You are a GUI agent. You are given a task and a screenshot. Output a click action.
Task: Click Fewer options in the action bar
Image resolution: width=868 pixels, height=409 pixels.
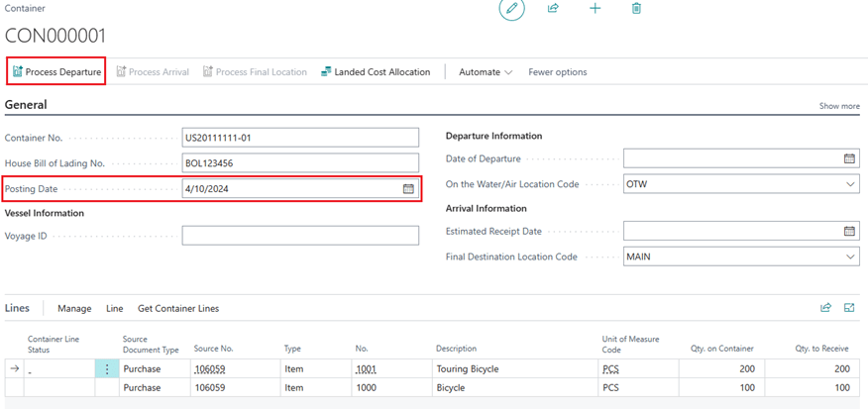tap(557, 72)
